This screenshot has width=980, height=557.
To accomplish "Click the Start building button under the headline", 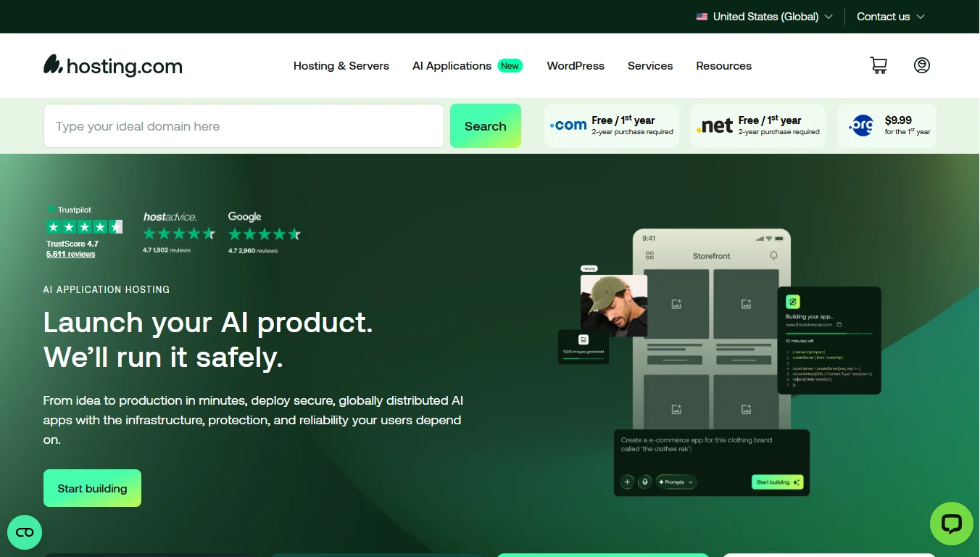I will 92,488.
